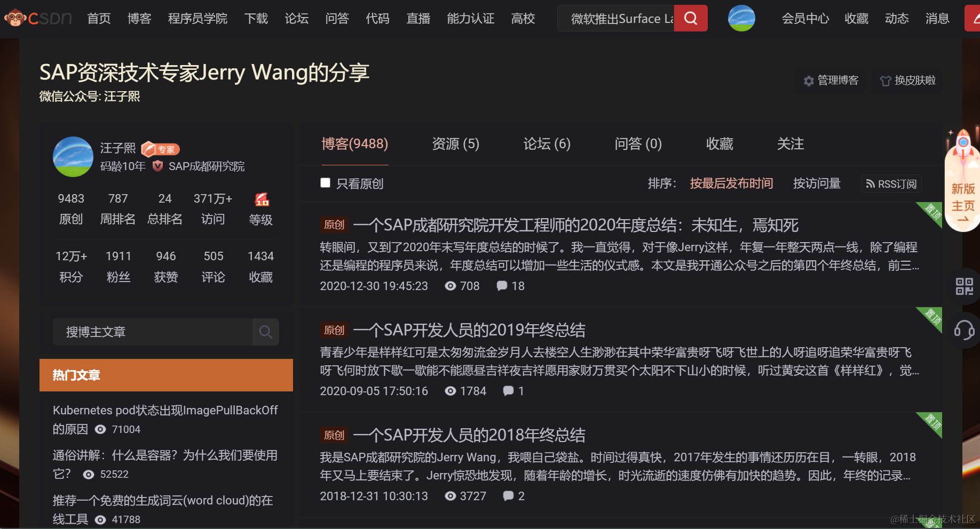
Task: Click views eye icon of the 2019年终总结 post
Action: point(451,391)
